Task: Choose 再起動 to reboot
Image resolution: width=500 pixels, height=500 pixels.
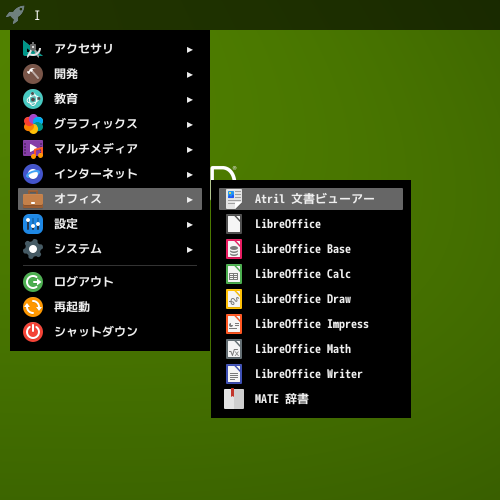Action: [x=110, y=307]
